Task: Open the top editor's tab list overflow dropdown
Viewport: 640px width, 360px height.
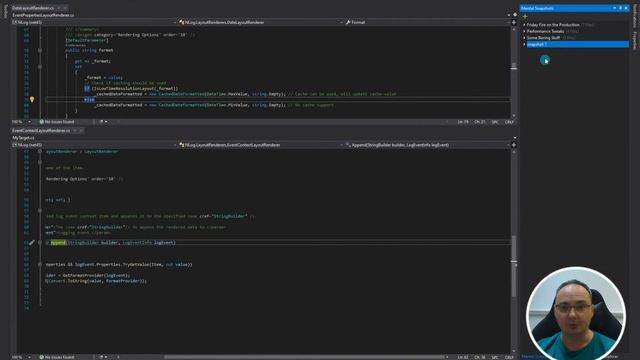Action: [x=509, y=15]
